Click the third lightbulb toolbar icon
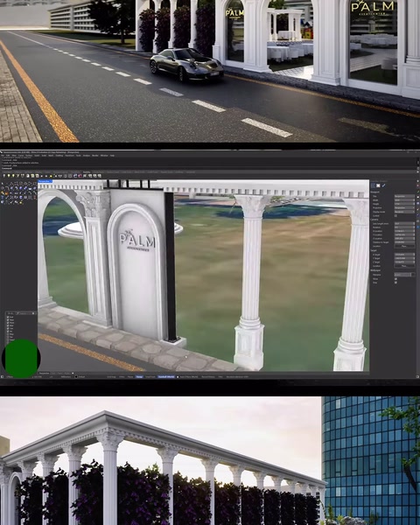420x525 pixels. (x=13, y=176)
